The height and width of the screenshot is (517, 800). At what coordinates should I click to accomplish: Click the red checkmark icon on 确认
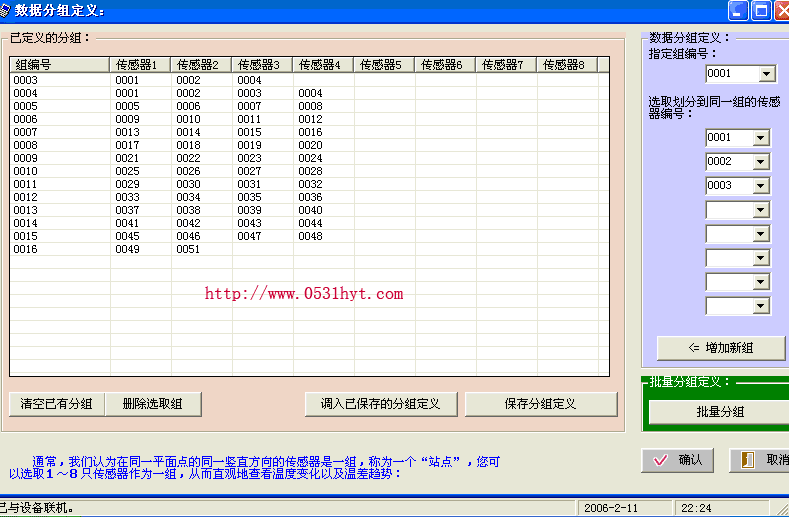(660, 460)
